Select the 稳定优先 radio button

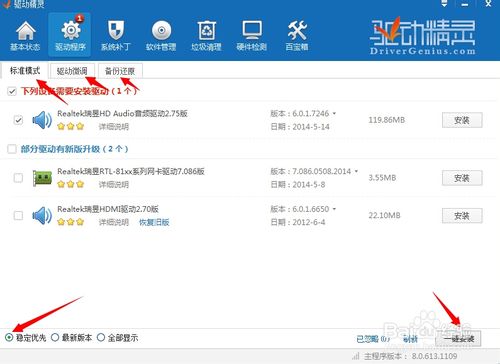9,338
